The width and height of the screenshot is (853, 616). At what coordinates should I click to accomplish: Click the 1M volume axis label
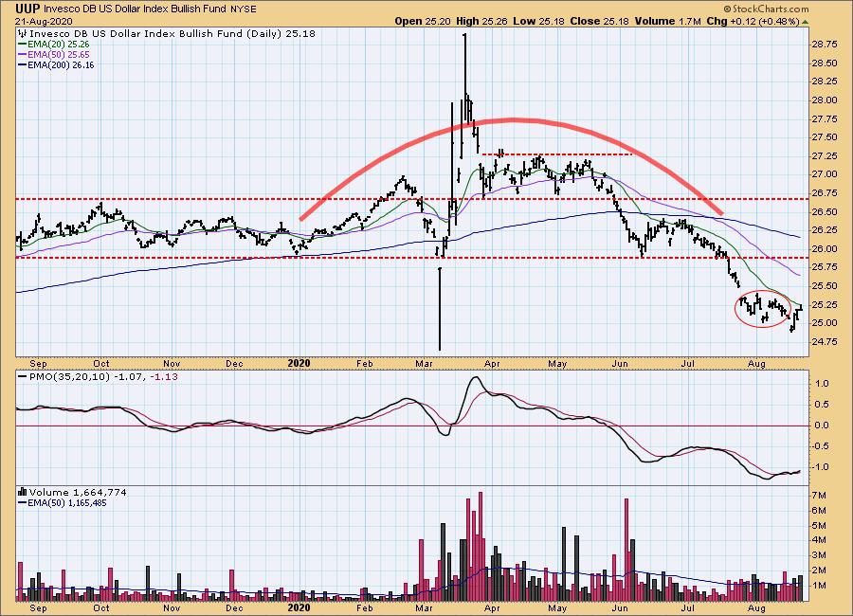tap(819, 586)
